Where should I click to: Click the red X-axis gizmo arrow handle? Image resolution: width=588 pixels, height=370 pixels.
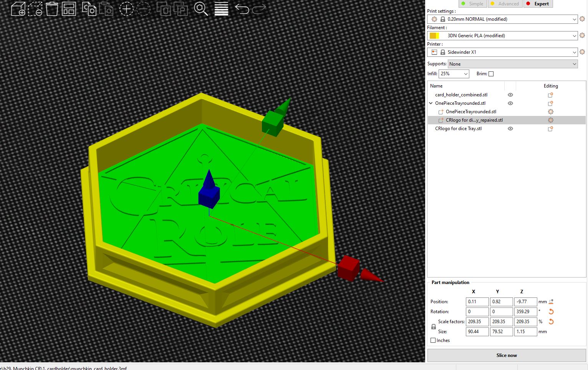371,276
